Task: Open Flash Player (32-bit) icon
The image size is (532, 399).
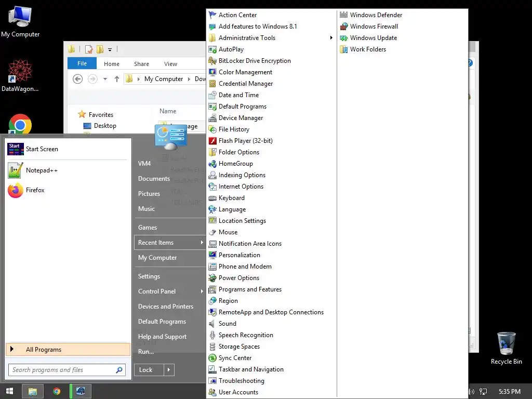Action: 212,141
